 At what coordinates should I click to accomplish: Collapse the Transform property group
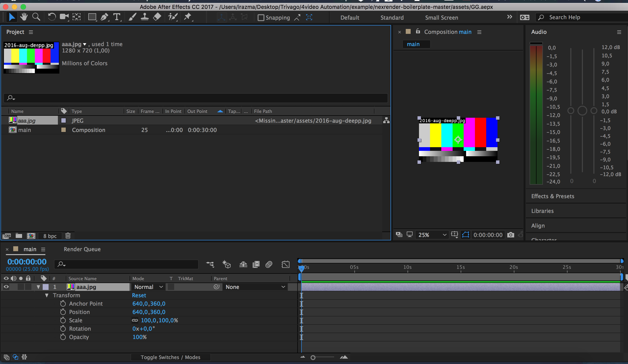click(x=46, y=295)
